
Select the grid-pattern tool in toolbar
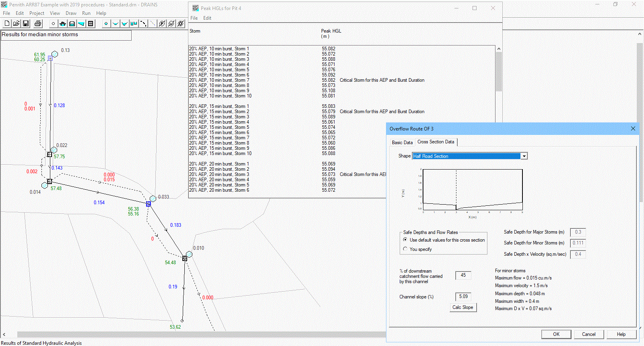tap(91, 24)
